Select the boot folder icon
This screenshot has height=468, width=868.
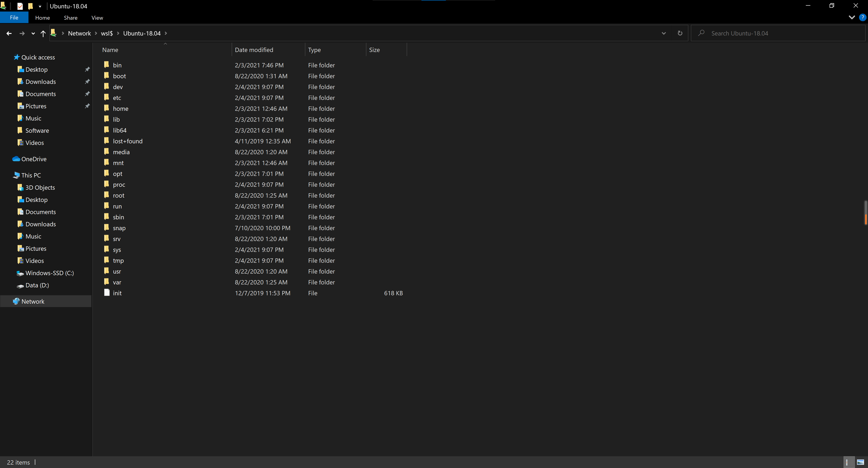(106, 76)
